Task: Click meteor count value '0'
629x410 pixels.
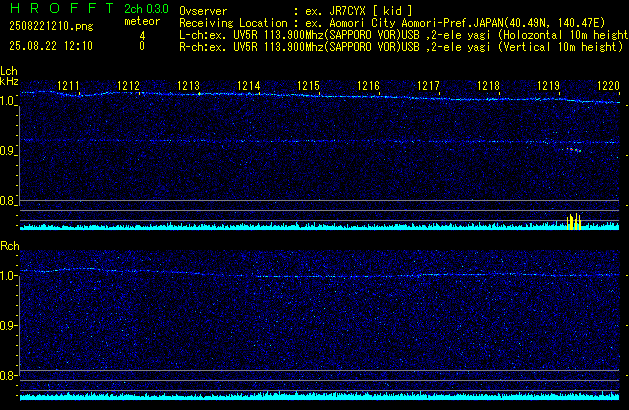Action: tap(142, 46)
